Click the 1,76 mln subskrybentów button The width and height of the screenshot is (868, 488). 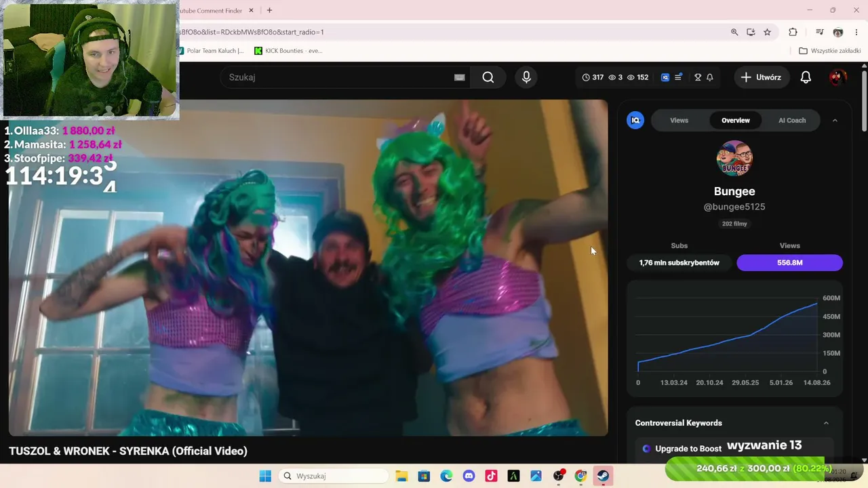(679, 262)
